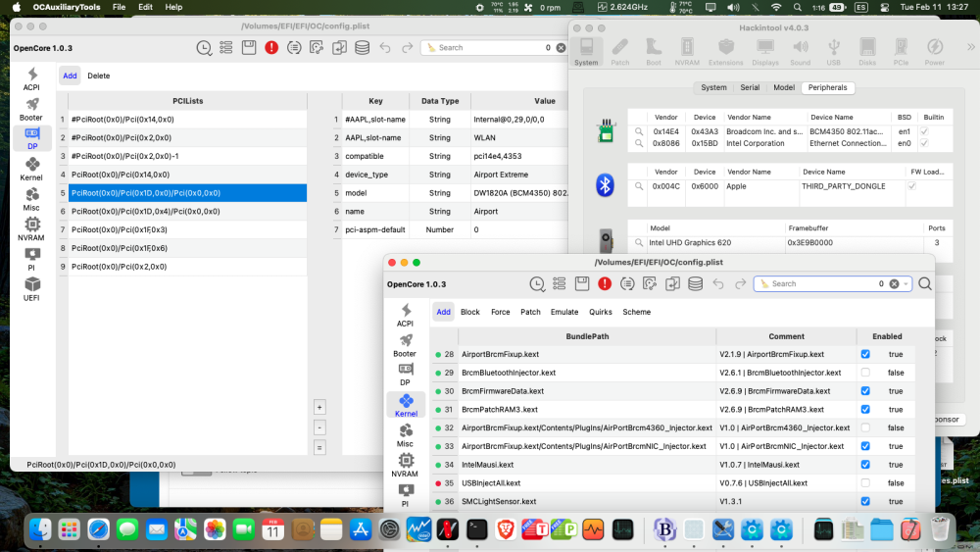
Task: Open Misc section in front OpenCore window
Action: click(x=405, y=435)
